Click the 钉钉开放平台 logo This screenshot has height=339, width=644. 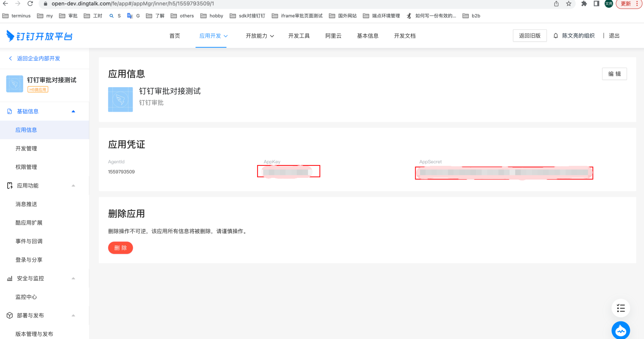(x=39, y=36)
